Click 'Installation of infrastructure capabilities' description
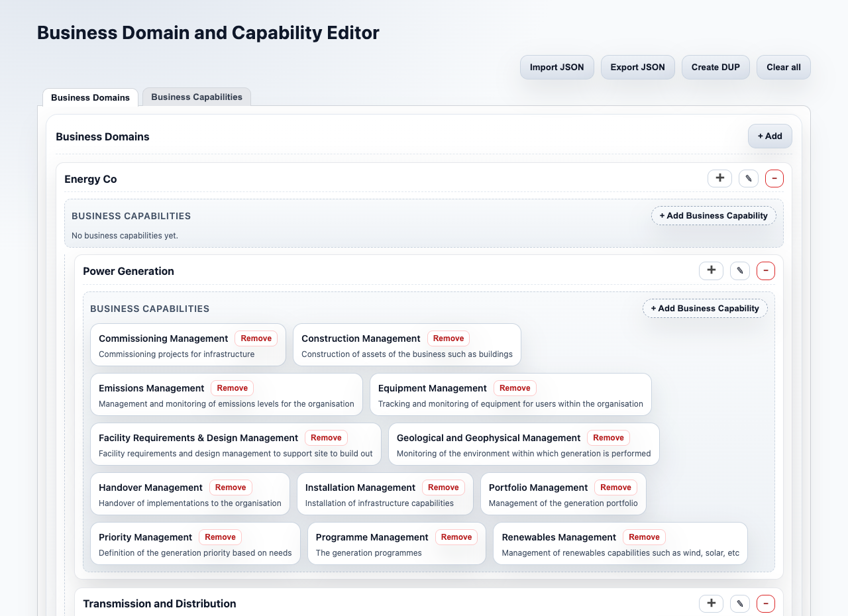Viewport: 848px width, 616px height. pyautogui.click(x=380, y=503)
